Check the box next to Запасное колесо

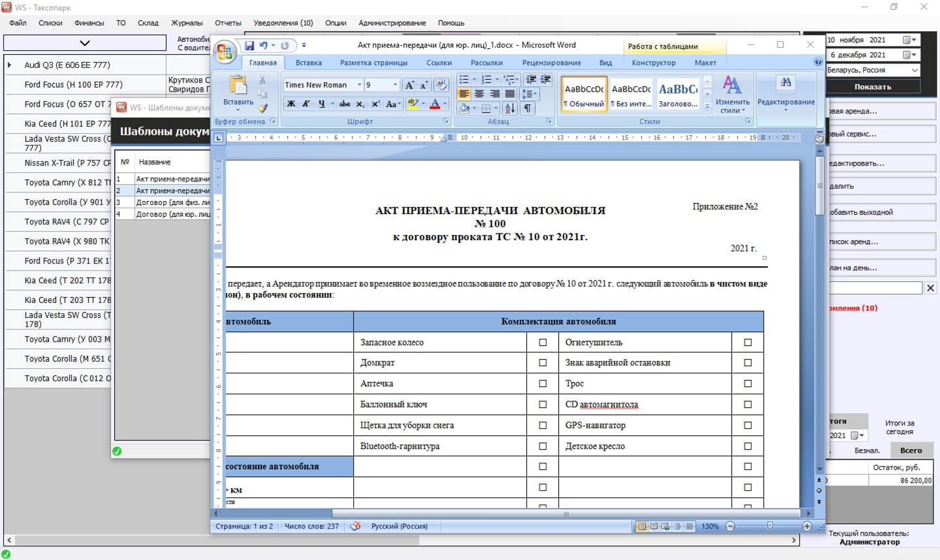pyautogui.click(x=542, y=342)
